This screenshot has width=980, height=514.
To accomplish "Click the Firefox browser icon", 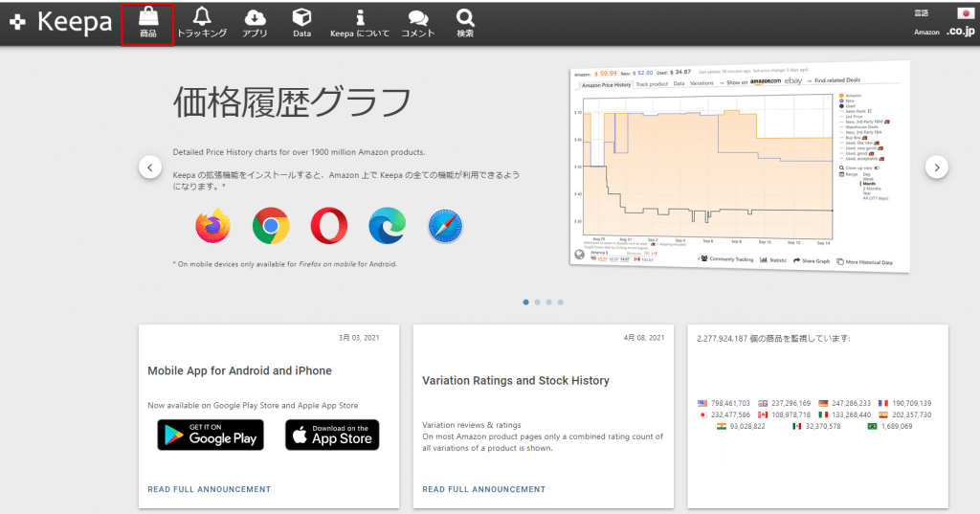I will point(212,226).
